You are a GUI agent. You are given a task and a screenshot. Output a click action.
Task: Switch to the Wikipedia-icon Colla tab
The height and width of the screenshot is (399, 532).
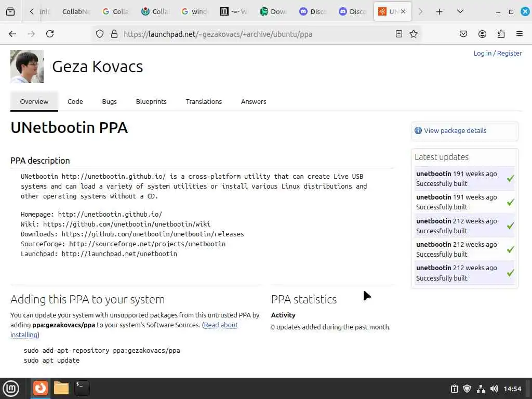click(x=155, y=11)
